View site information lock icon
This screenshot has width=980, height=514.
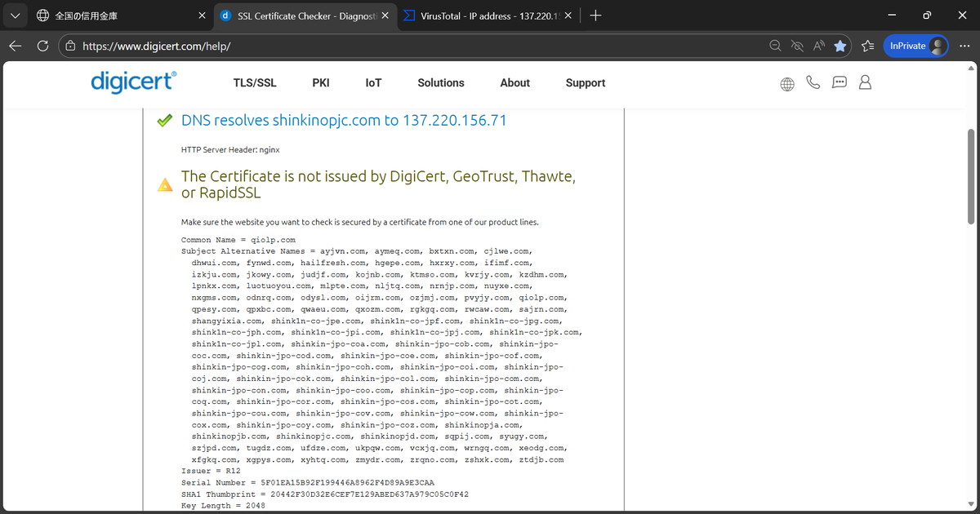pos(70,47)
